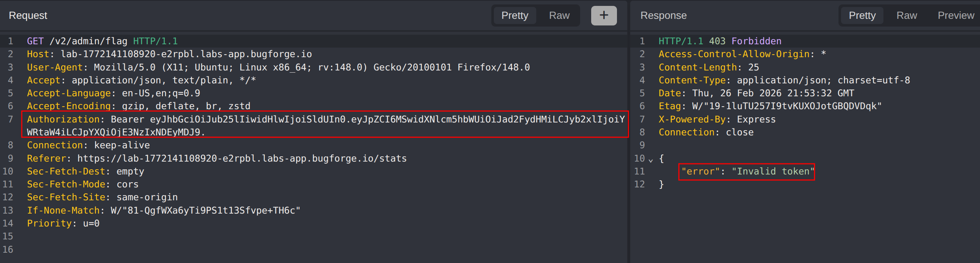Click the Request panel title

[28, 15]
